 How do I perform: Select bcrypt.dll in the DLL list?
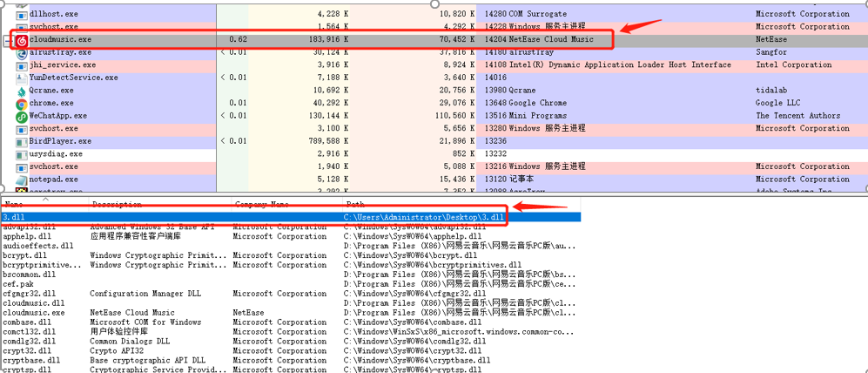coord(25,255)
